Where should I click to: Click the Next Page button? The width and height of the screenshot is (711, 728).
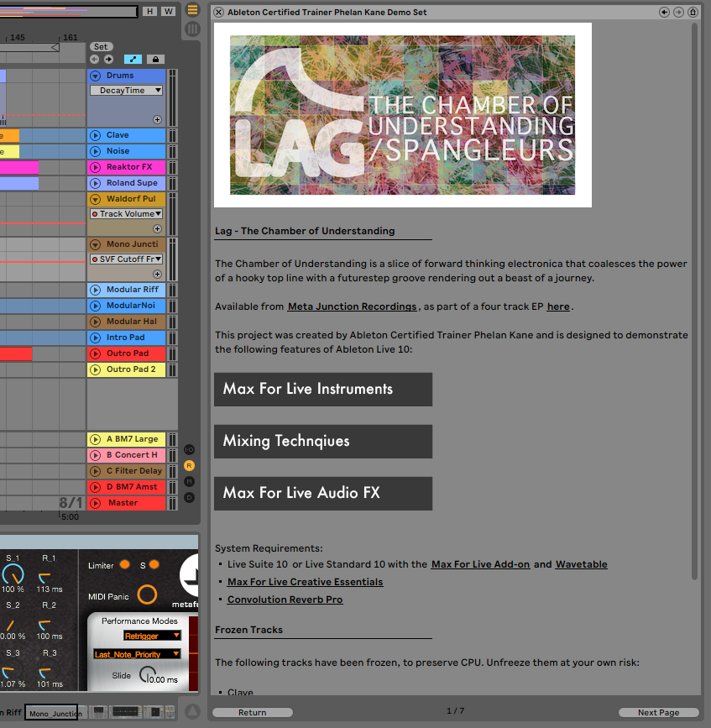pos(659,713)
